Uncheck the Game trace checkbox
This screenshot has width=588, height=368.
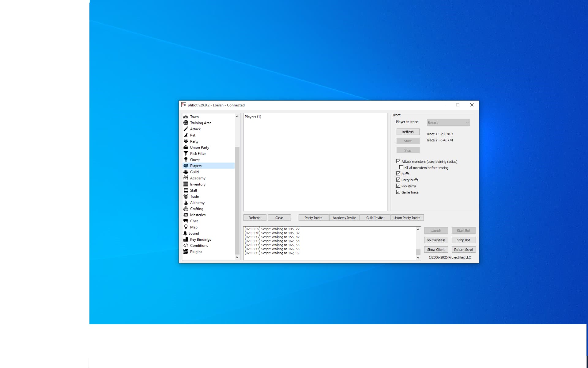tap(398, 192)
